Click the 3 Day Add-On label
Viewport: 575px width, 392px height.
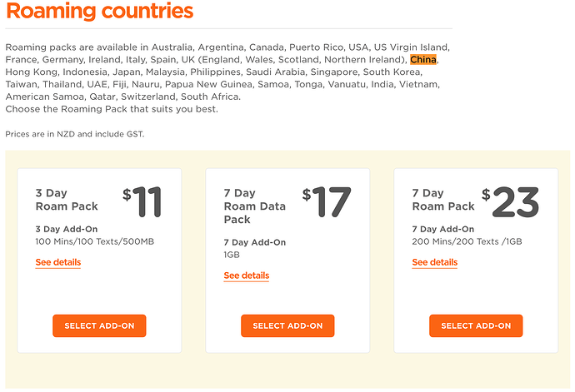(x=67, y=229)
